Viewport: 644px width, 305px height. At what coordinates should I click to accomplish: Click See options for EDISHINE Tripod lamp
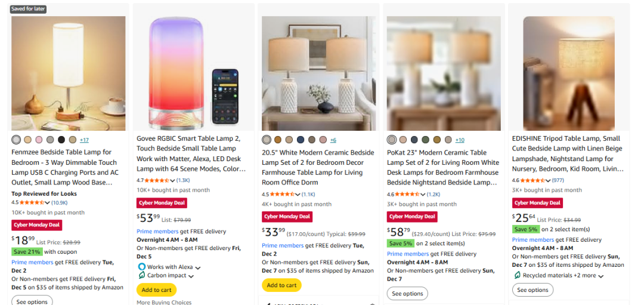[x=532, y=290]
